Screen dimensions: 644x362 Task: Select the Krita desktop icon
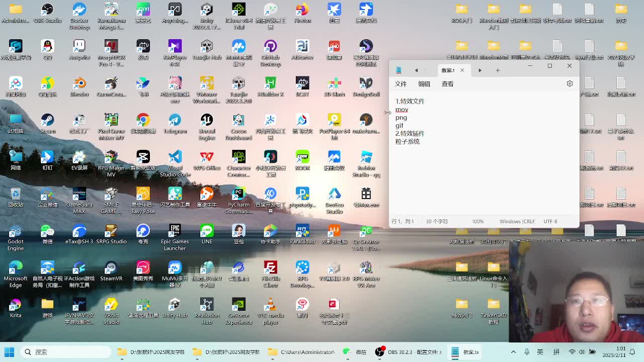[x=16, y=308]
